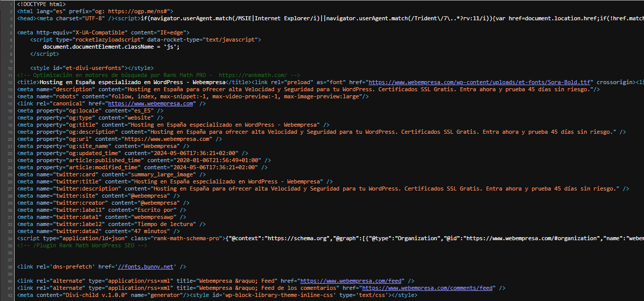Click the page title text inside title tag
644x301 pixels.
point(132,82)
